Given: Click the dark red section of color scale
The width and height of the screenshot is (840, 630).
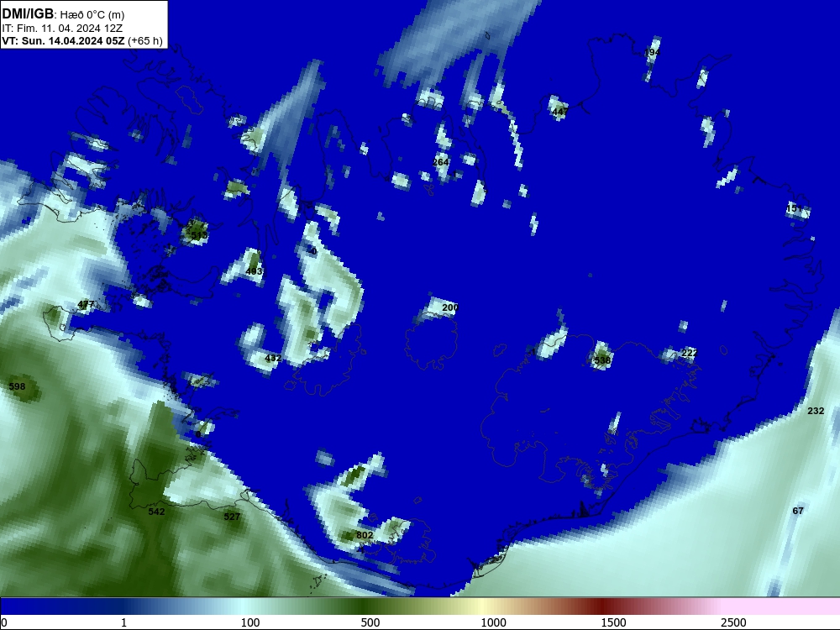Looking at the screenshot, I should click(602, 607).
